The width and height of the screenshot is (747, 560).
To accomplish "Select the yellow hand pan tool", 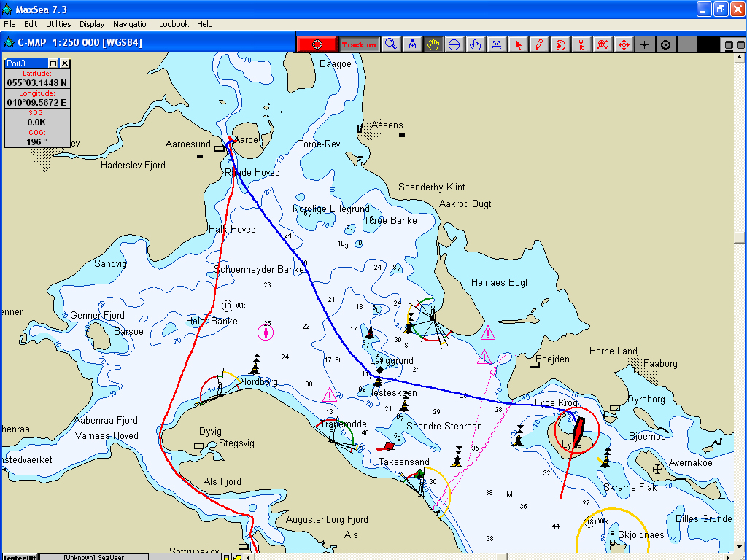I will click(433, 44).
